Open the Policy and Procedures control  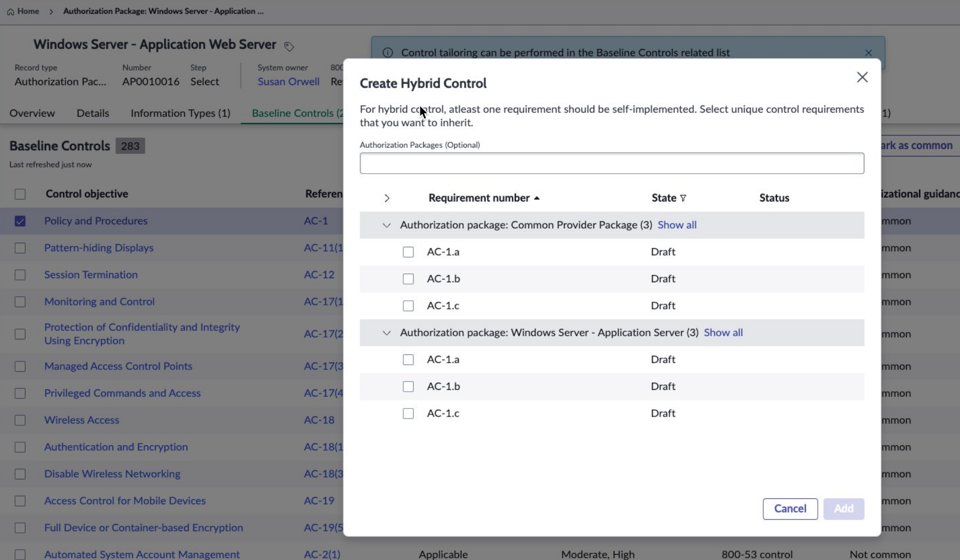click(x=96, y=221)
